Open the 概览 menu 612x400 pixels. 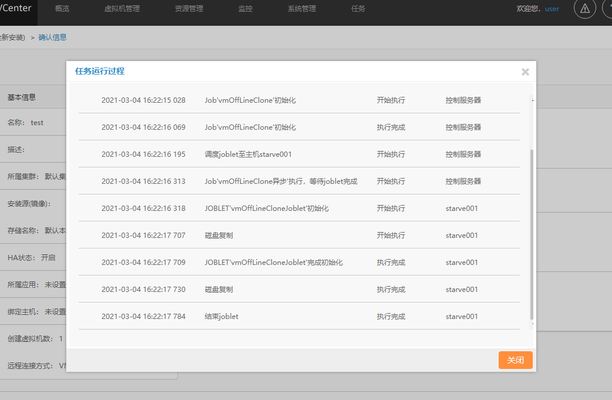[62, 9]
